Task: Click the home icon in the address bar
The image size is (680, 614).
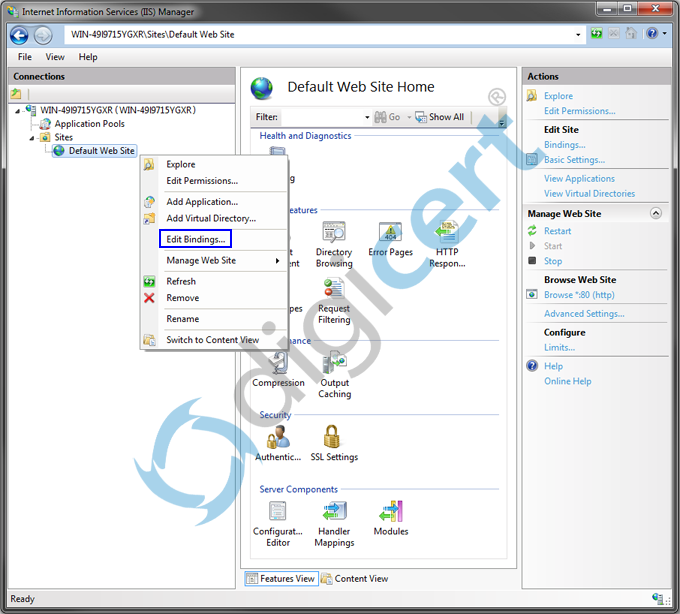Action: (631, 33)
